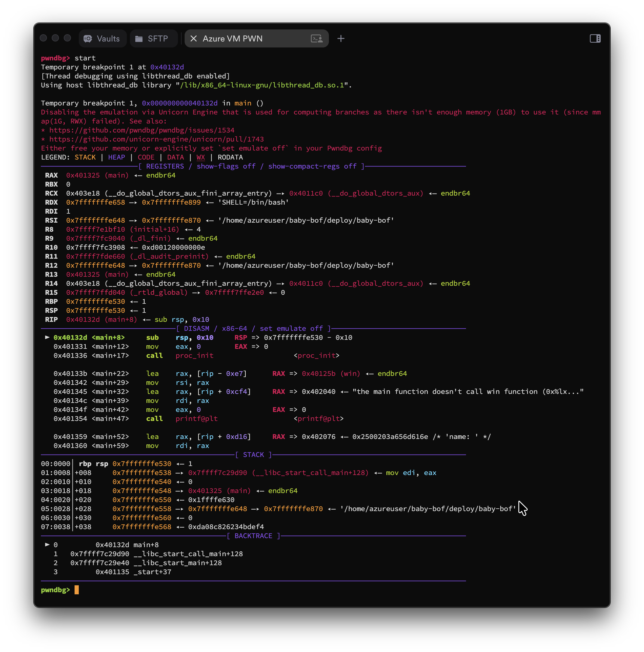Click the red window close button
Viewport: 644px width, 652px height.
[43, 38]
